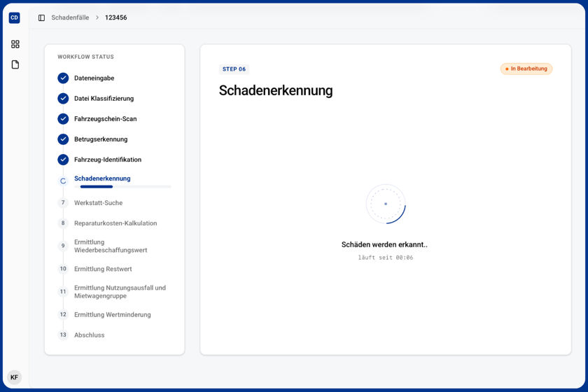Open the KF user avatar
The width and height of the screenshot is (588, 392).
(14, 377)
